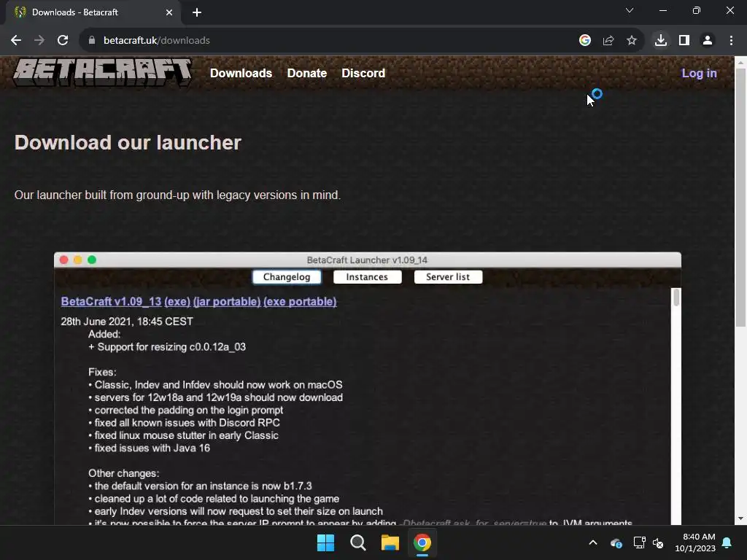The width and height of the screenshot is (747, 560).
Task: Click the Log in link
Action: [699, 73]
